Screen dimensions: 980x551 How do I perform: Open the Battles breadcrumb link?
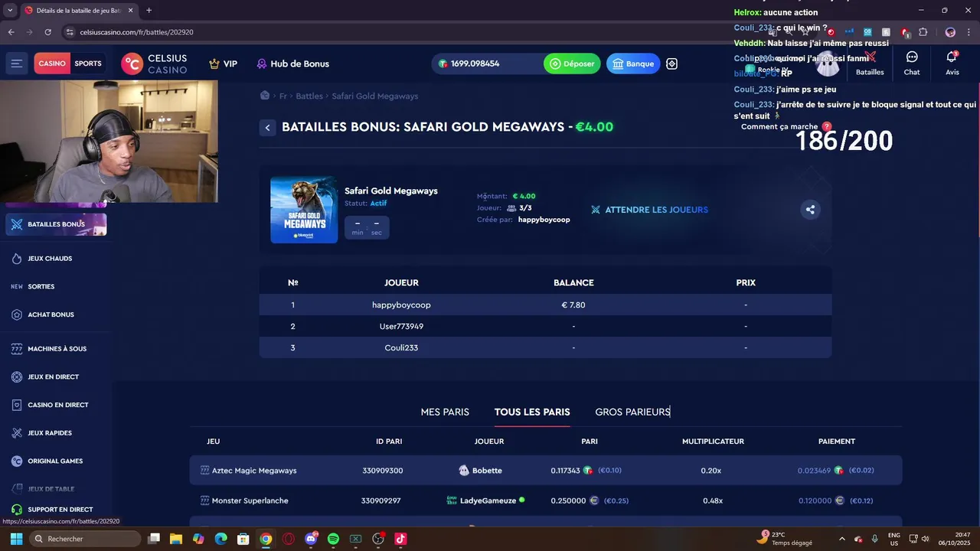(309, 96)
